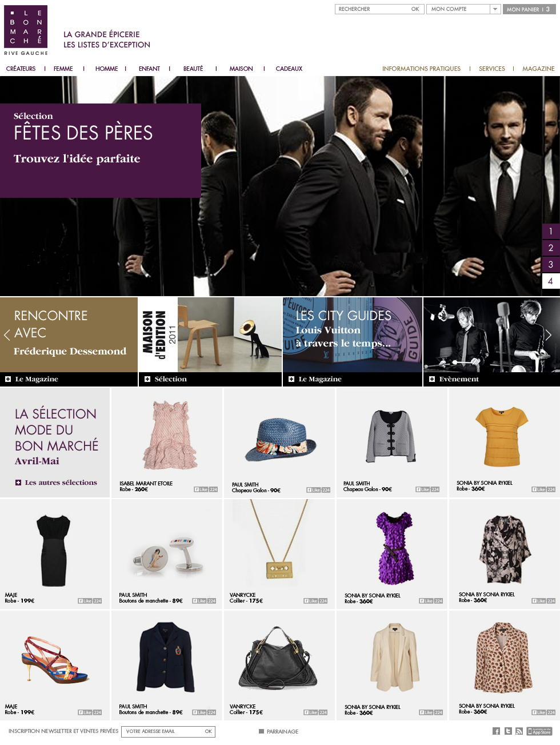Click the RSS feed icon
This screenshot has width=560, height=745.
pos(519,731)
